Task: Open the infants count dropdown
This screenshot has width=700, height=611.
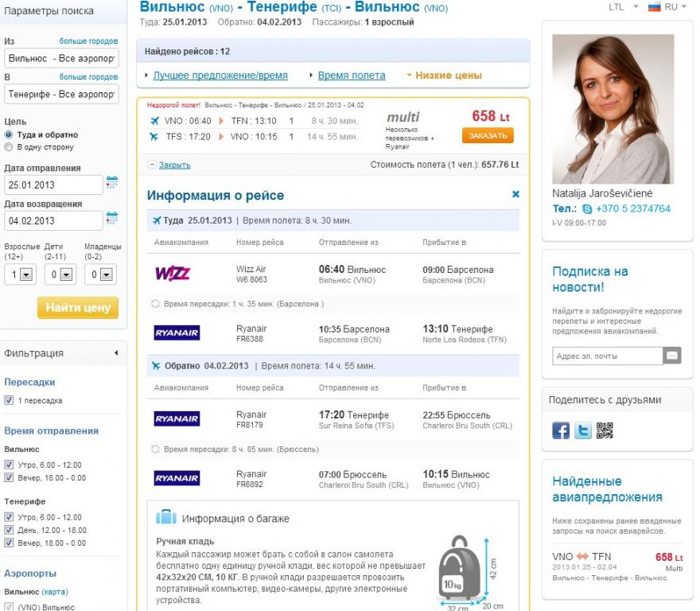Action: pos(100,274)
